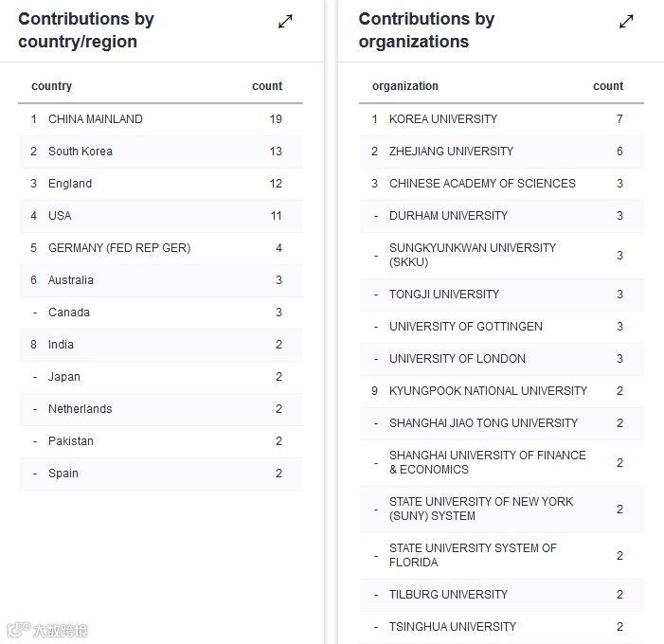Select KOREA UNIVERSITY in organizations list
Screen dimensions: 664x644
pyautogui.click(x=443, y=119)
